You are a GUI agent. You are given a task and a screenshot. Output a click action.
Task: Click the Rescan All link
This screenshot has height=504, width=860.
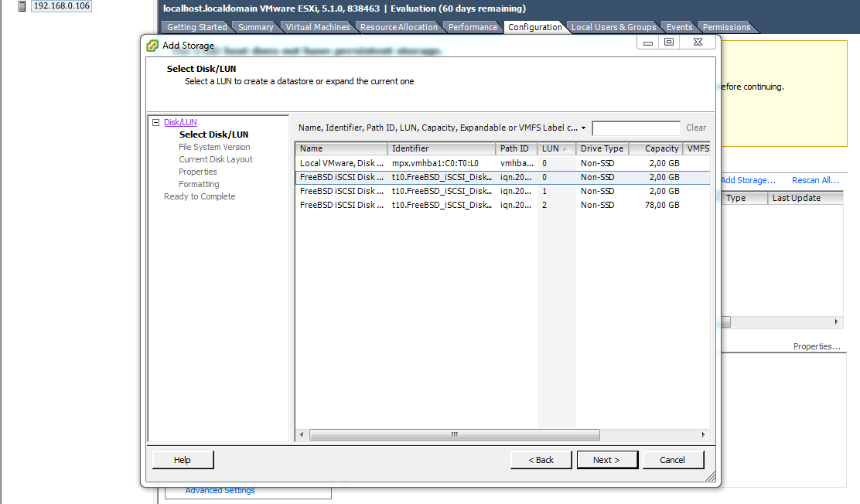click(x=815, y=180)
